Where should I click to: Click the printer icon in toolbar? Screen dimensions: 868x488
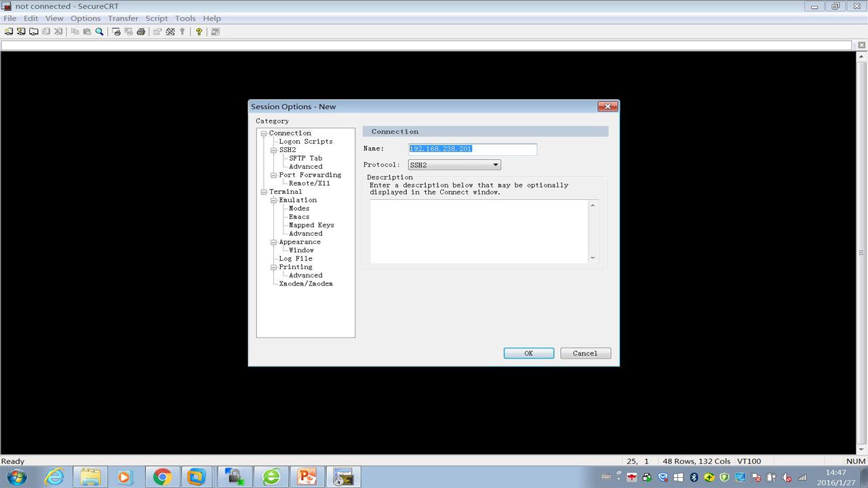(x=141, y=31)
